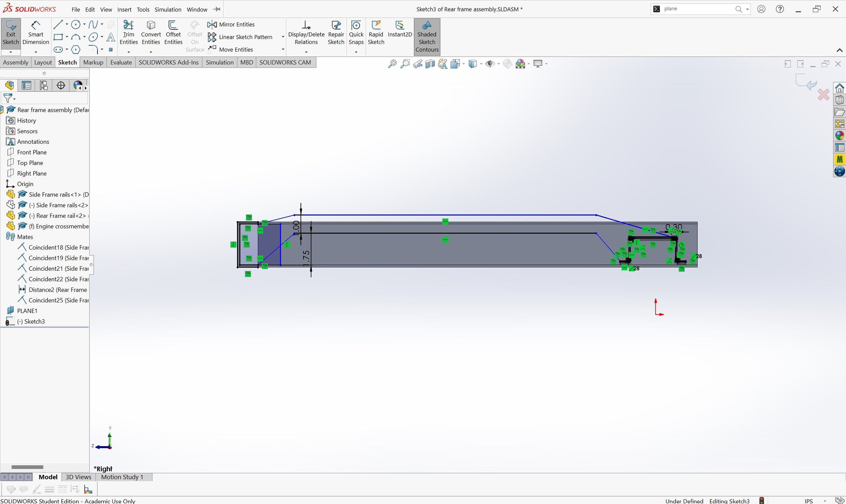846x504 pixels.
Task: Open the Tools menu
Action: pyautogui.click(x=143, y=9)
